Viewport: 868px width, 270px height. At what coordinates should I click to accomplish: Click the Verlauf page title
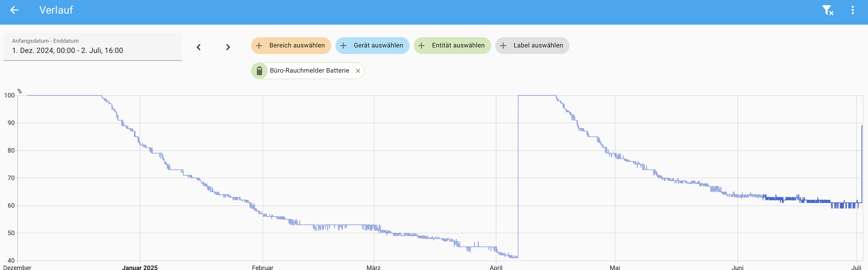click(56, 10)
